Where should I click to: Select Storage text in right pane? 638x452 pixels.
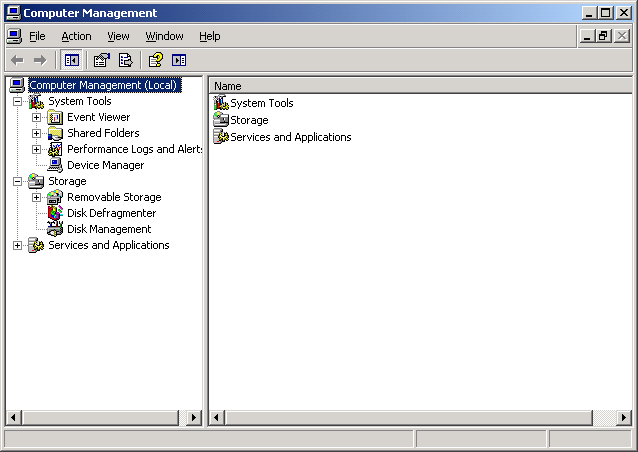[x=249, y=120]
